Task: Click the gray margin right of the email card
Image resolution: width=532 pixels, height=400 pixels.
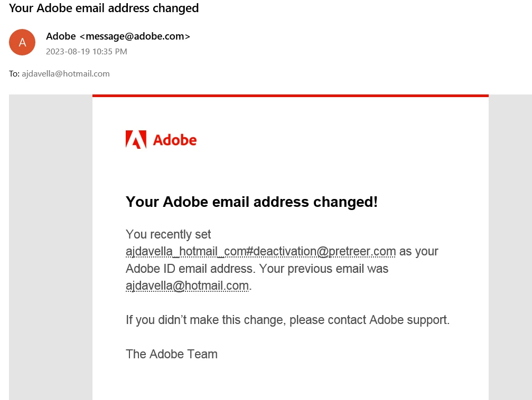Action: coord(510,247)
